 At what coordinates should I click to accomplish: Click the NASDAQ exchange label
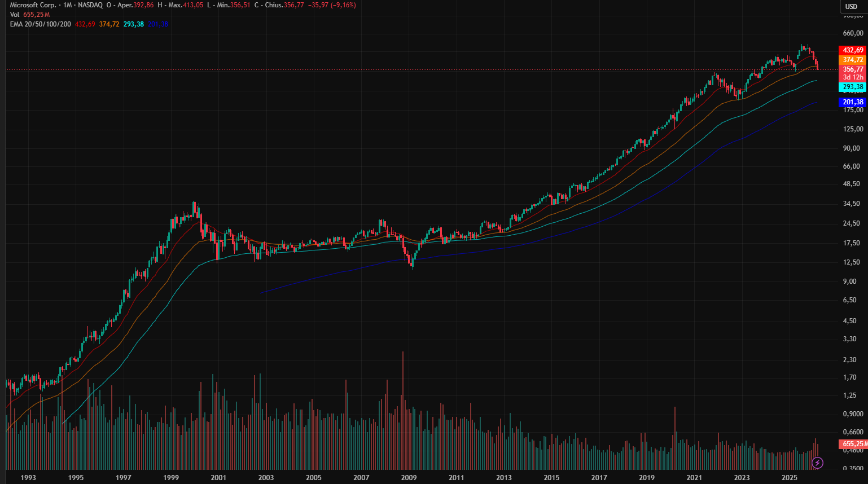point(90,5)
